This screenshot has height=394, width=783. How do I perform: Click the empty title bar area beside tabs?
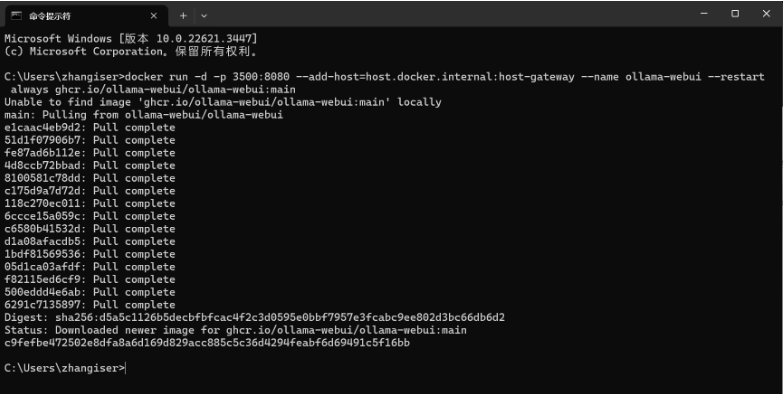[x=449, y=14]
